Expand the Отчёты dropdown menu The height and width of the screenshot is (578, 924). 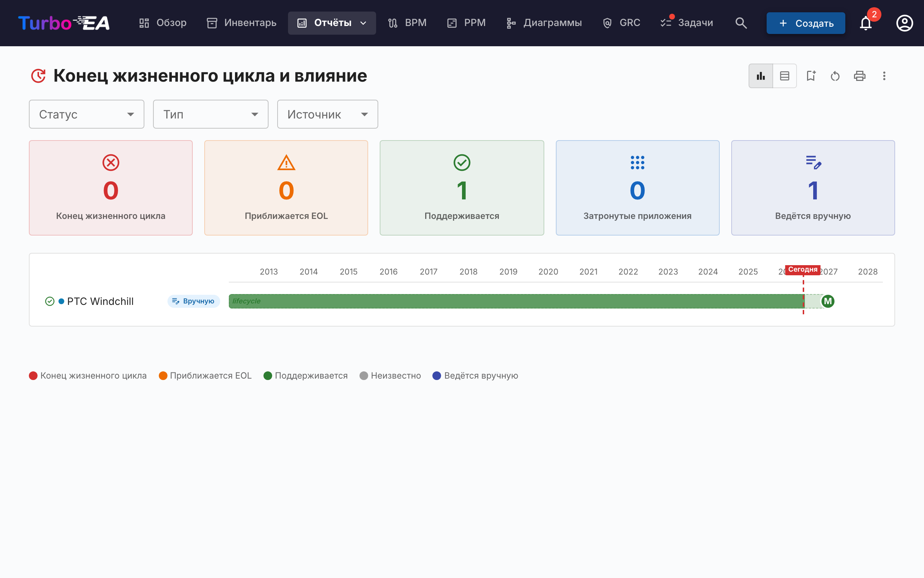click(332, 23)
